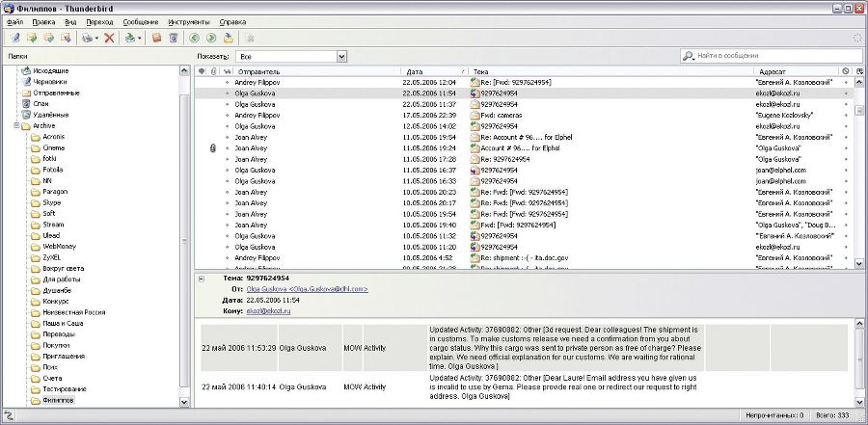Collapse the Archive folder tree

(17, 125)
